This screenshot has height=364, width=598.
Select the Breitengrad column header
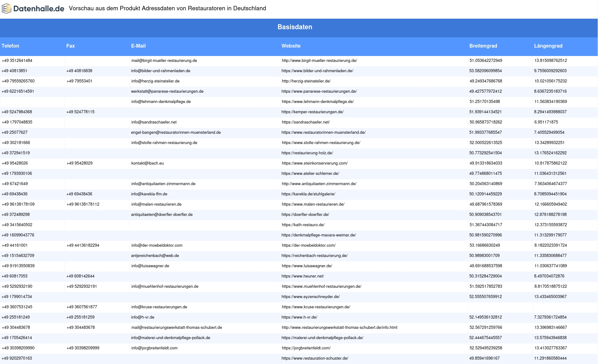coord(483,46)
